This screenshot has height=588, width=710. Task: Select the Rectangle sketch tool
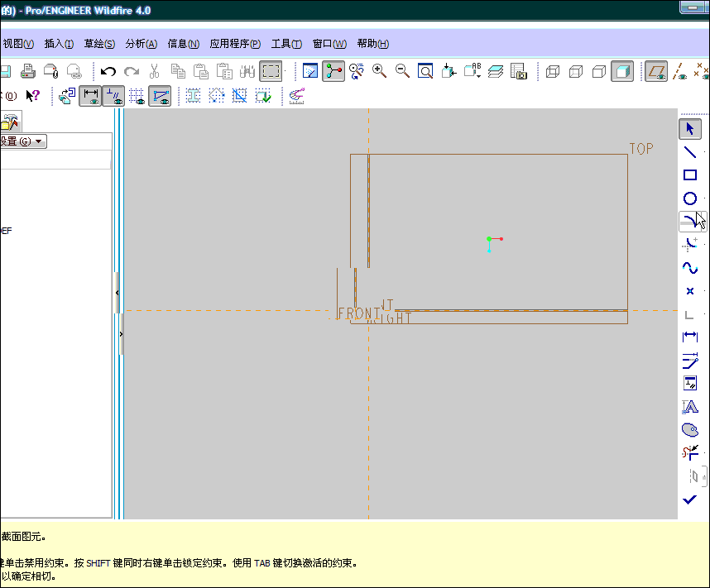coord(690,175)
